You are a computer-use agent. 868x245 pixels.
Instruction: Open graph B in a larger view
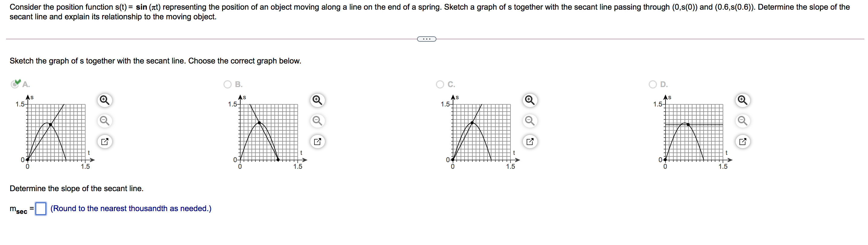tap(317, 142)
